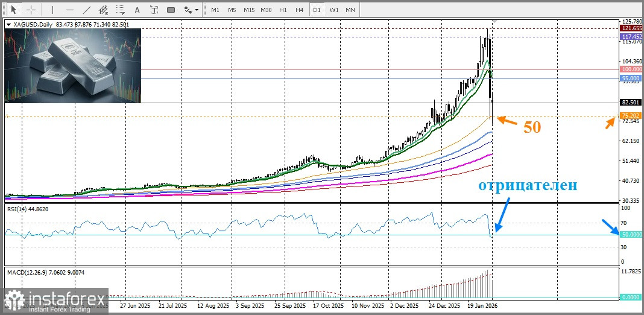Select the text label tool
Screen dimensions: 644x315
click(155, 10)
